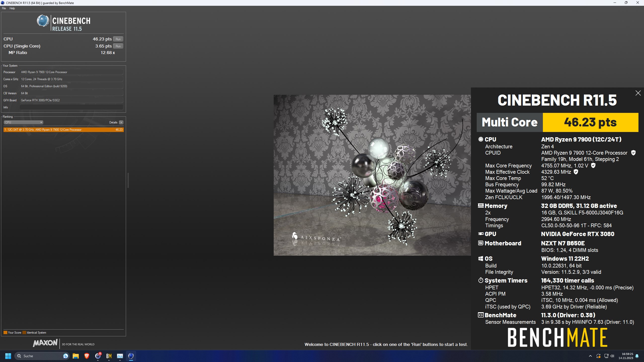Click the Your Score legend swatch
Screen dimensions: 644x362
[5, 333]
